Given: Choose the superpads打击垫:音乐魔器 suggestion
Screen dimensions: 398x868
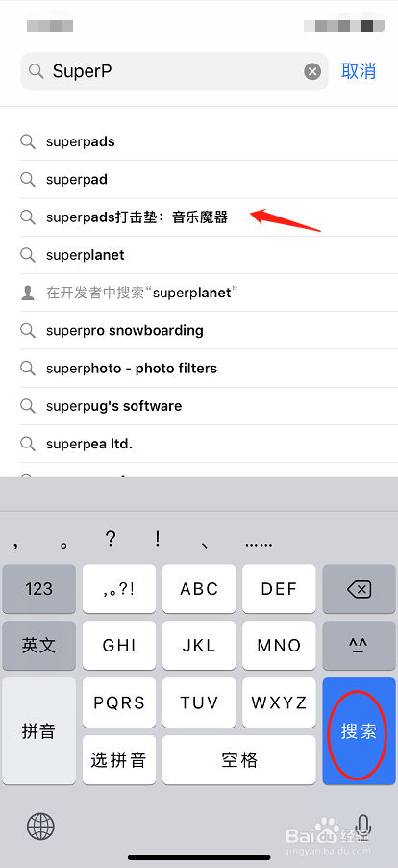Looking at the screenshot, I should [209, 217].
